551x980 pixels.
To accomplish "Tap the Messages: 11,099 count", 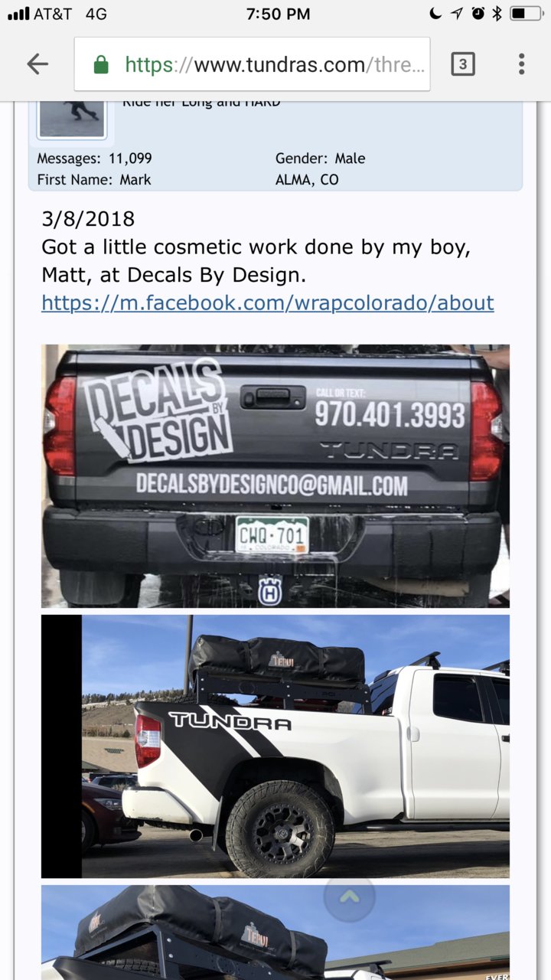I will pos(94,158).
